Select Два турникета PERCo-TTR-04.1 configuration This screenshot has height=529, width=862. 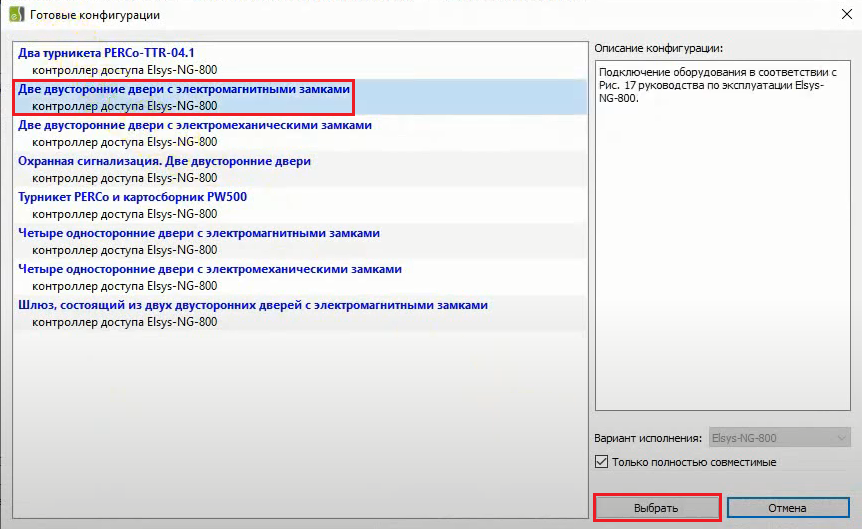point(300,61)
